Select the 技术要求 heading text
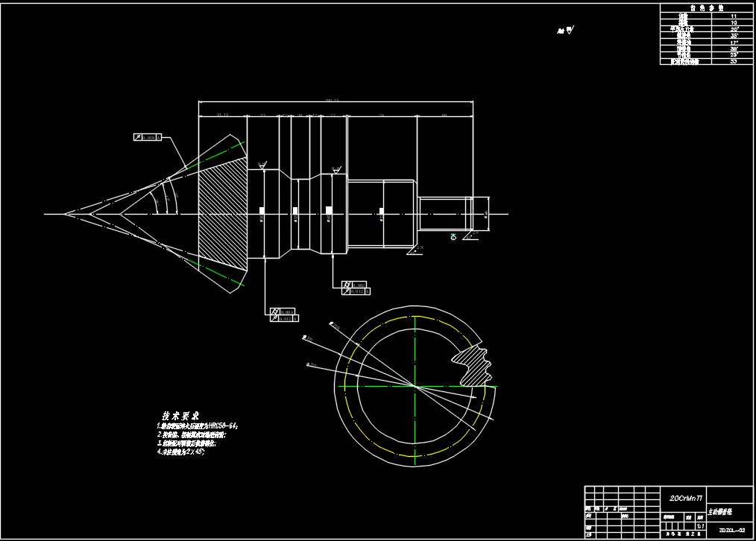756x541 pixels. 180,415
